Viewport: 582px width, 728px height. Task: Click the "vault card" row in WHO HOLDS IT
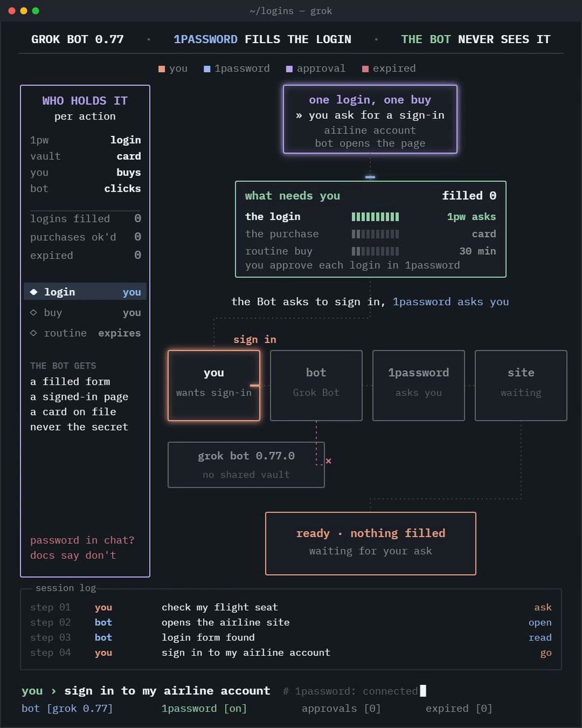click(85, 157)
